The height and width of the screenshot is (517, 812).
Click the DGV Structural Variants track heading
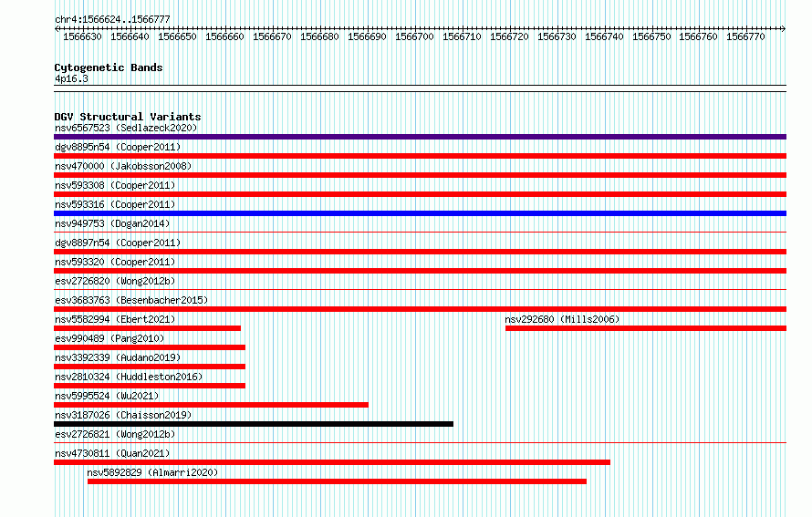point(128,117)
